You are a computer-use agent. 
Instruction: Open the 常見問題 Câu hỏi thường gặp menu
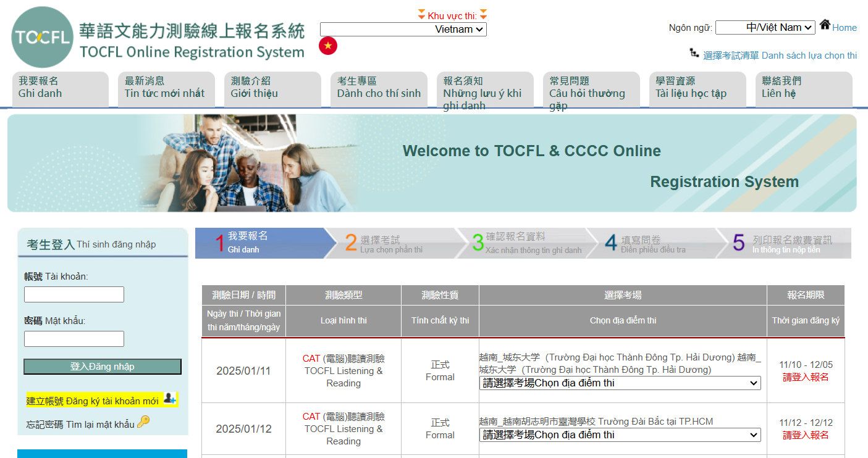(592, 90)
